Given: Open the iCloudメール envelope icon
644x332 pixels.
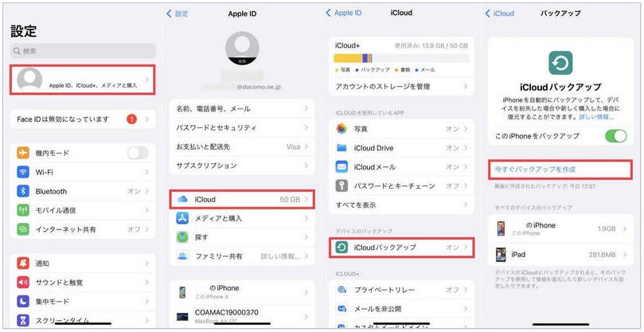Looking at the screenshot, I should (x=342, y=167).
